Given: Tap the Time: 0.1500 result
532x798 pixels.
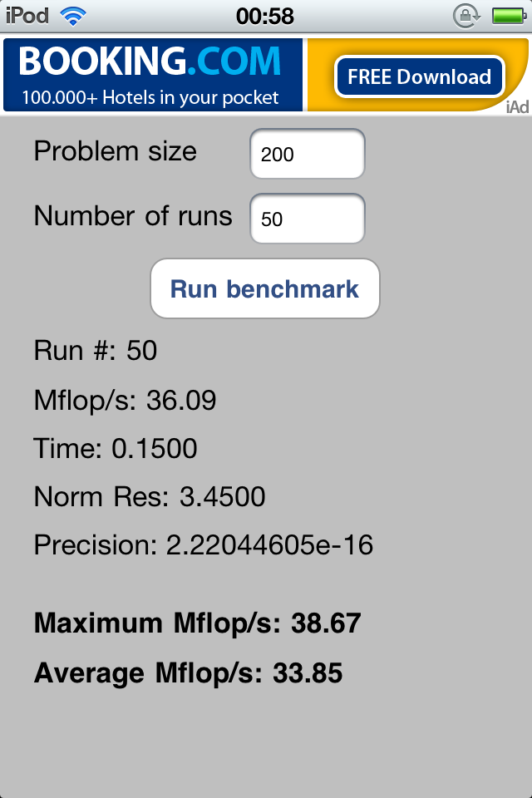Looking at the screenshot, I should (115, 448).
